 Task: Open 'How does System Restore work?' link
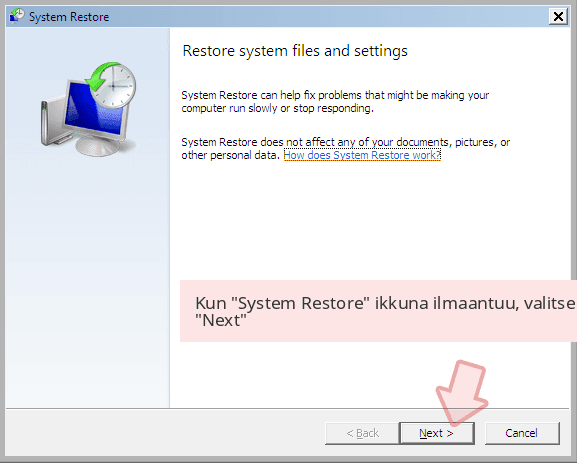[x=362, y=155]
